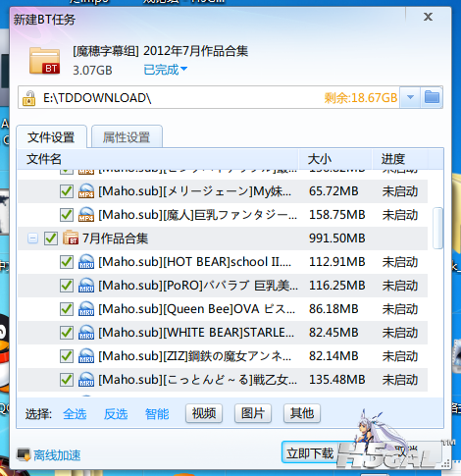Sort by the 大小 column header
This screenshot has width=461, height=476.
point(335,159)
